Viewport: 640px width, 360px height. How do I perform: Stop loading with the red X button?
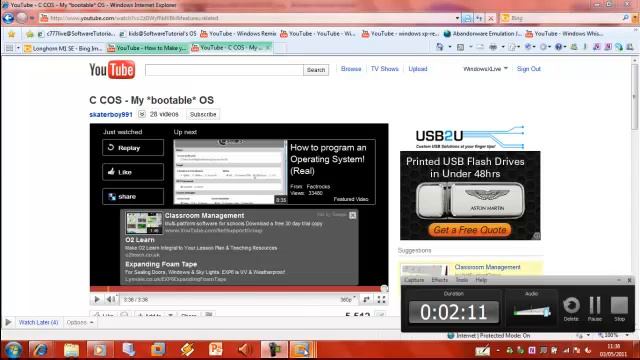[x=491, y=18]
